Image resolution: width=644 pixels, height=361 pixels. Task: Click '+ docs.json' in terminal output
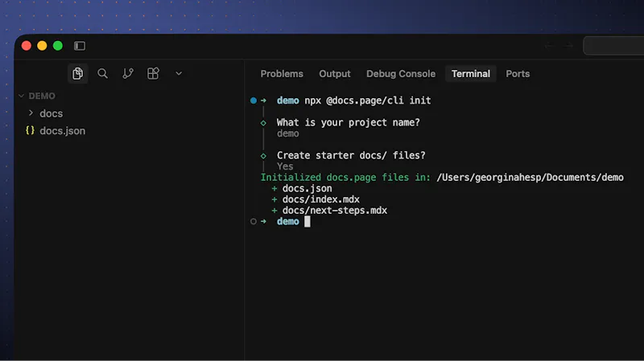302,188
